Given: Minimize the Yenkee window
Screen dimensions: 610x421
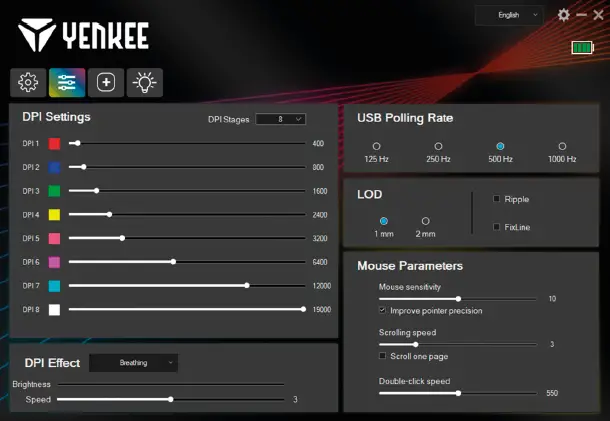Looking at the screenshot, I should [582, 15].
